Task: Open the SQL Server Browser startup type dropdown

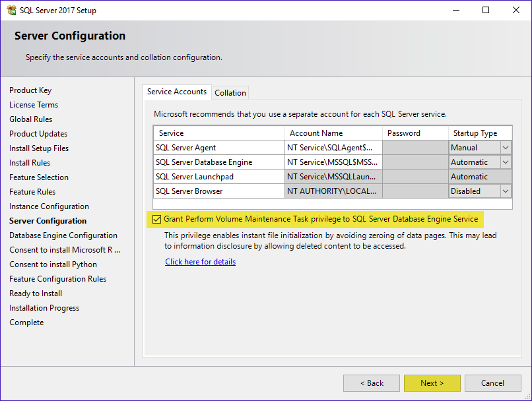Action: click(x=505, y=191)
